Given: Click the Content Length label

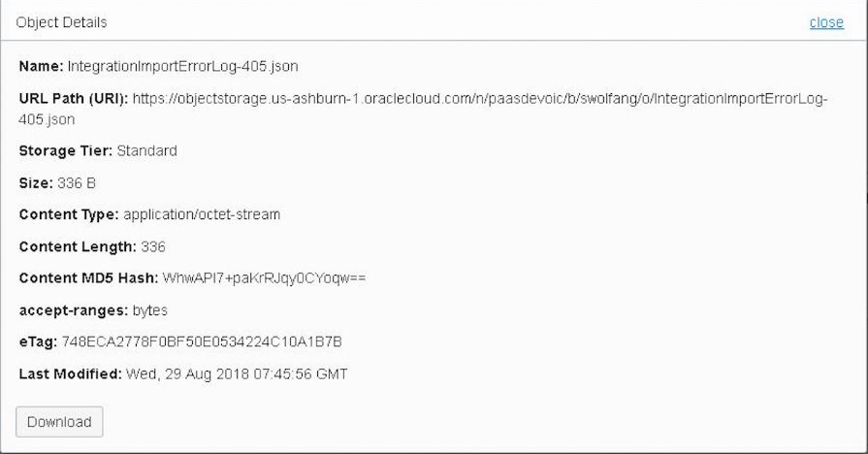Looking at the screenshot, I should (x=77, y=246).
